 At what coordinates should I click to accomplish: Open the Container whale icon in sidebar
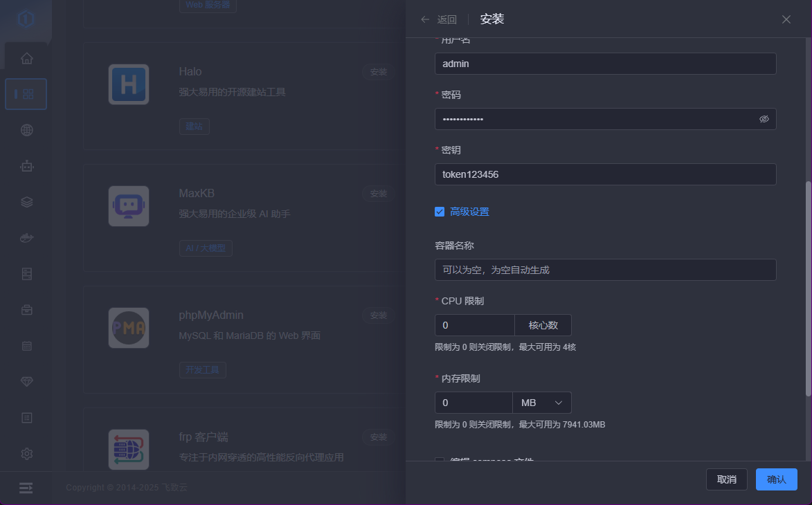[x=26, y=237]
